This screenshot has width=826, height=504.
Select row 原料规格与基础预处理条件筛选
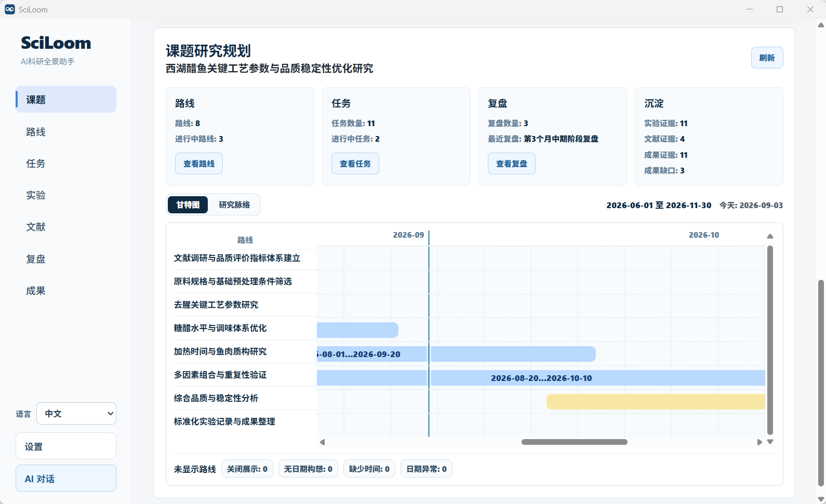tap(245, 281)
